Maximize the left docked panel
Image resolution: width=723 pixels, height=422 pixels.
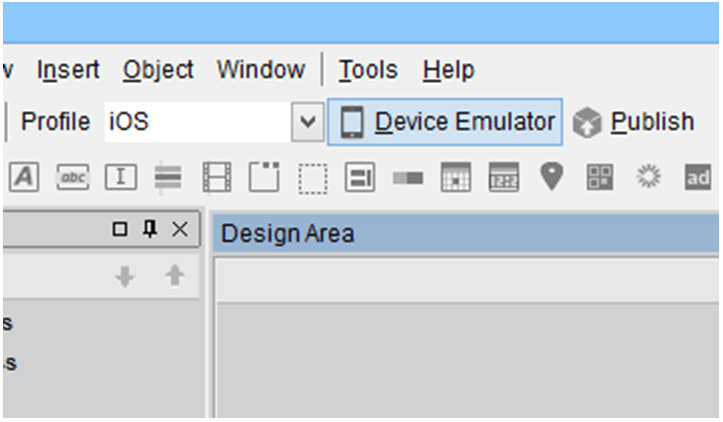tap(120, 229)
